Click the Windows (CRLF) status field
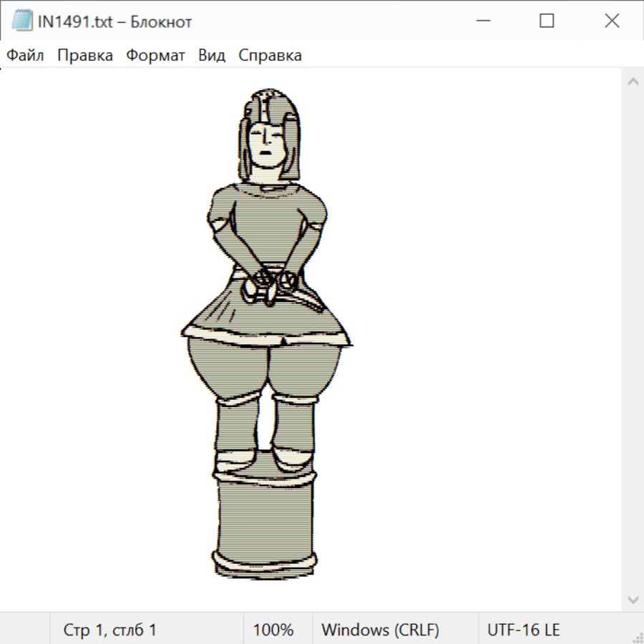 click(380, 630)
